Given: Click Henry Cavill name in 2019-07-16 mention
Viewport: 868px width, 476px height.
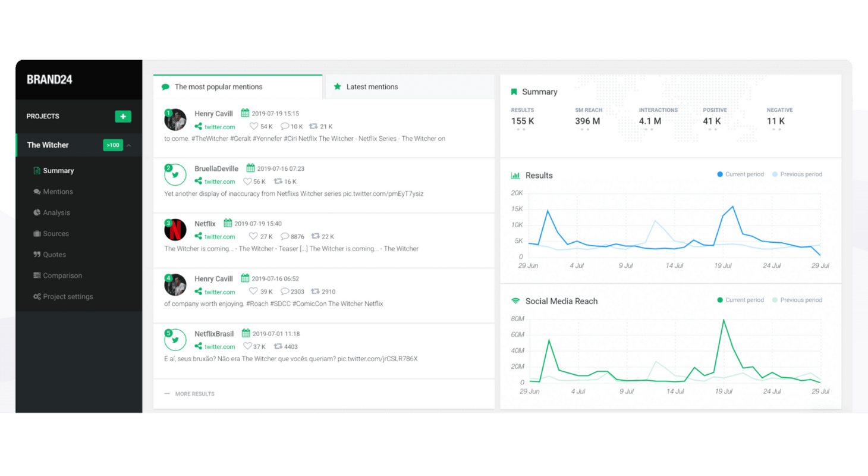Looking at the screenshot, I should coord(213,278).
